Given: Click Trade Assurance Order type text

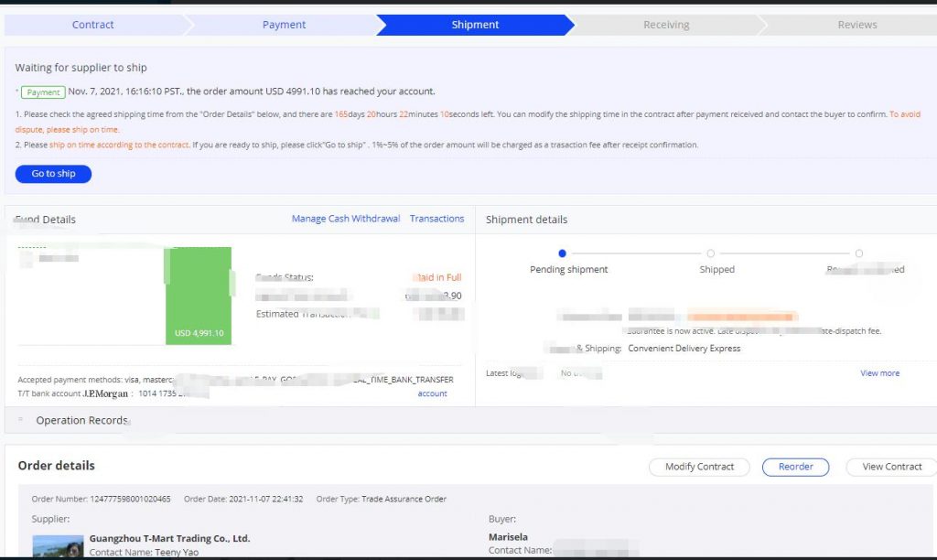Looking at the screenshot, I should point(404,499).
